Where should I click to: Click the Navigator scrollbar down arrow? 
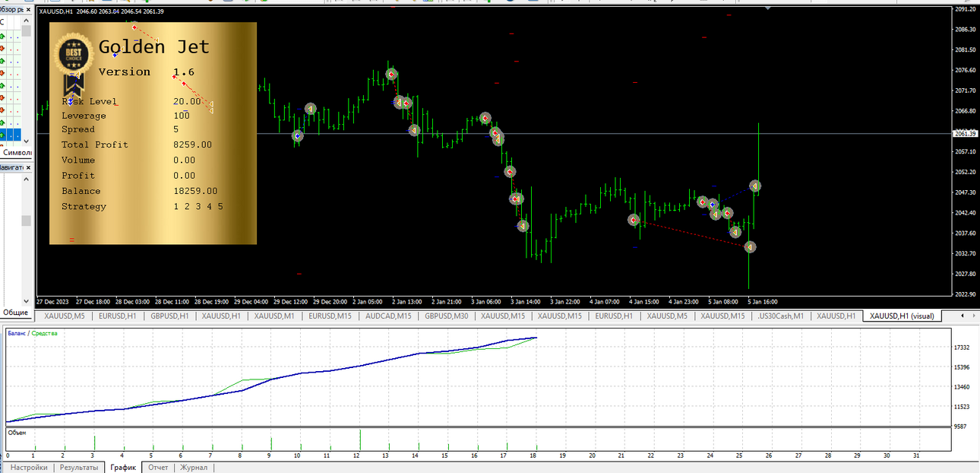click(26, 300)
